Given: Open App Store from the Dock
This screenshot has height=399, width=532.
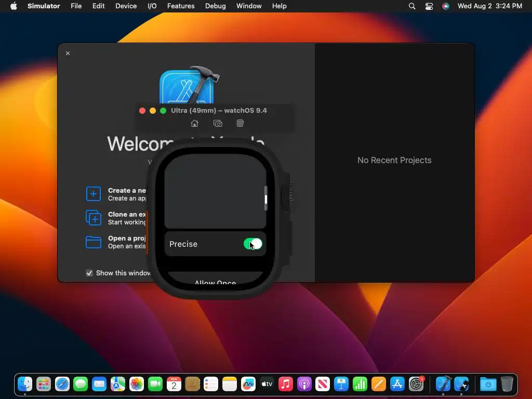Looking at the screenshot, I should tap(397, 384).
